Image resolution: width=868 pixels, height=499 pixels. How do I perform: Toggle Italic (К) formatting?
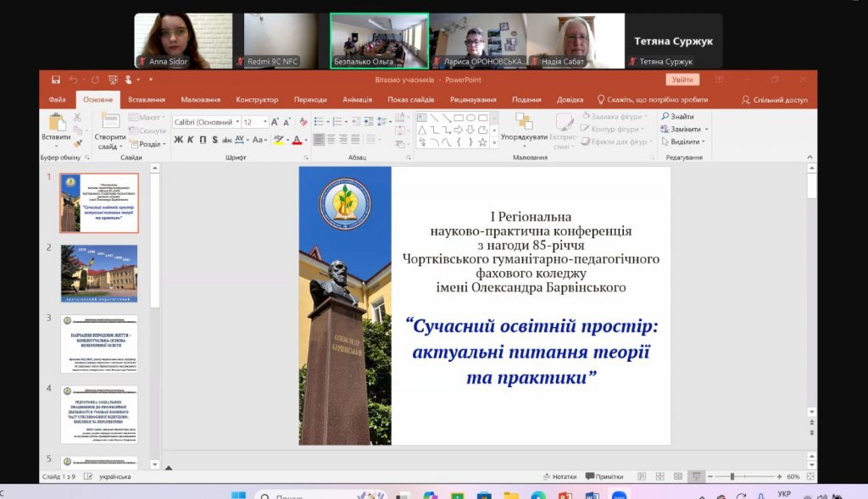pos(190,140)
